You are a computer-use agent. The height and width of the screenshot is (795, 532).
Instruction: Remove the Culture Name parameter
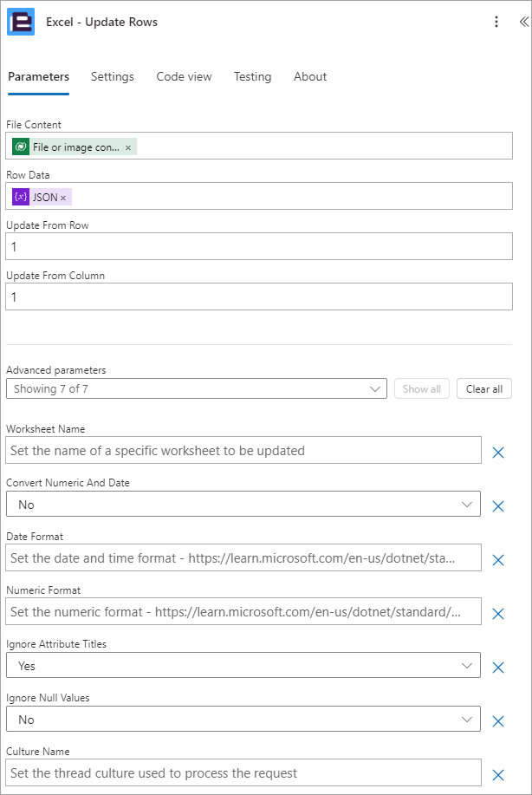tap(498, 775)
